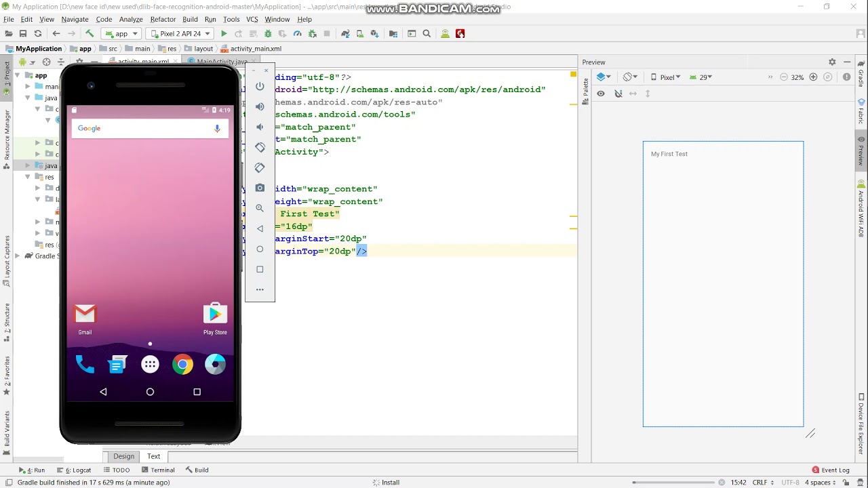Open orientation dropdown in Preview toolbar

[631, 77]
